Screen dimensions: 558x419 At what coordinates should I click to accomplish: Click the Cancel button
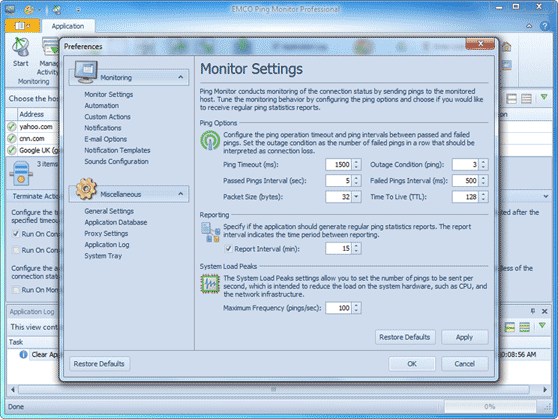[464, 364]
